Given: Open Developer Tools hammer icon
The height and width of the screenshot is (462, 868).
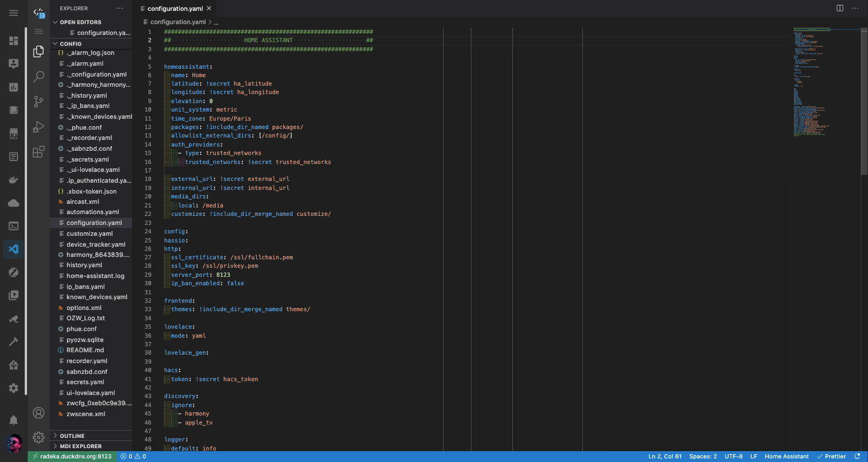Looking at the screenshot, I should pos(13,342).
